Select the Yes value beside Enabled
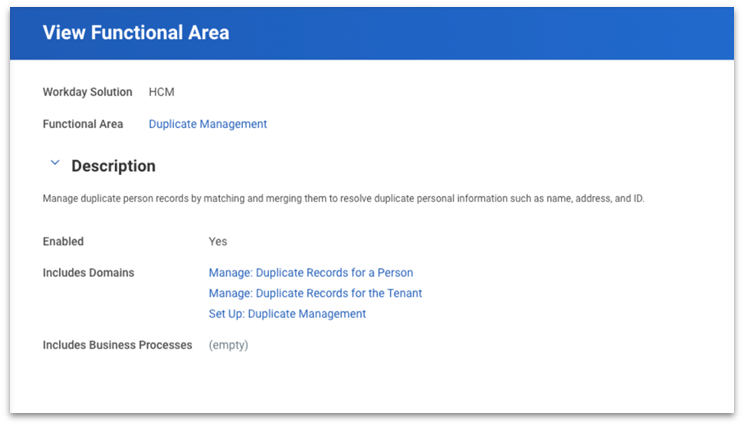This screenshot has height=426, width=744. [x=218, y=241]
